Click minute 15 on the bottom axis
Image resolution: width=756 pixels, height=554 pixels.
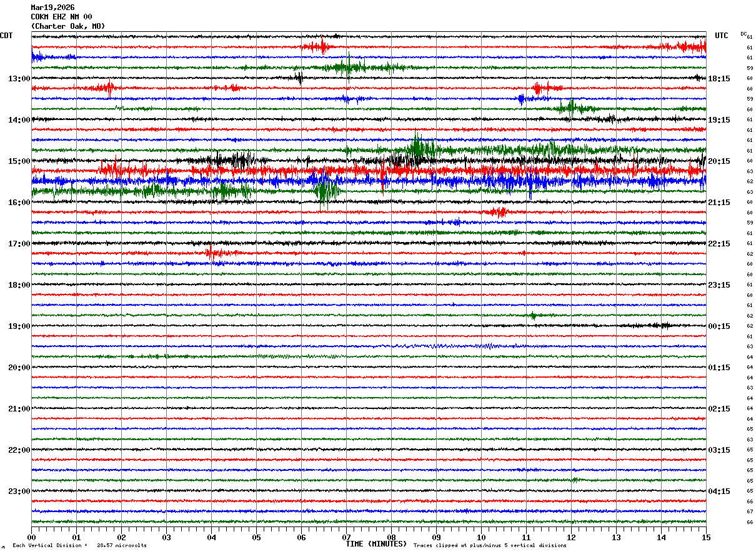pos(705,537)
